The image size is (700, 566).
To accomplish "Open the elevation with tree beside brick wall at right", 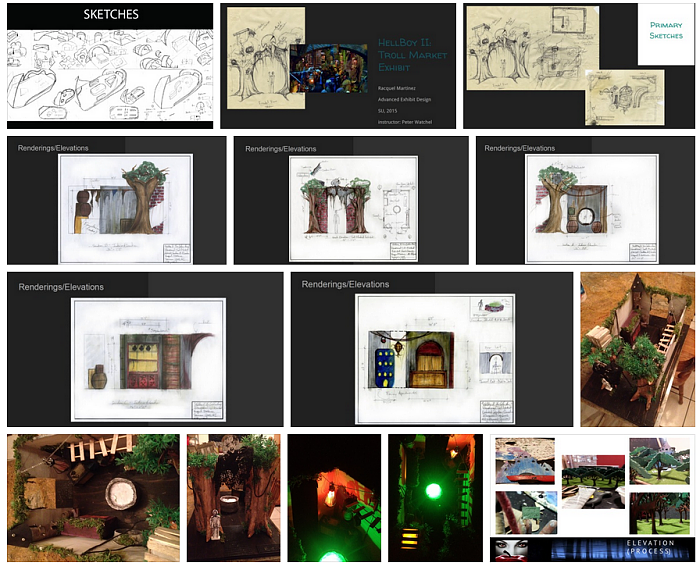I will coord(117,200).
